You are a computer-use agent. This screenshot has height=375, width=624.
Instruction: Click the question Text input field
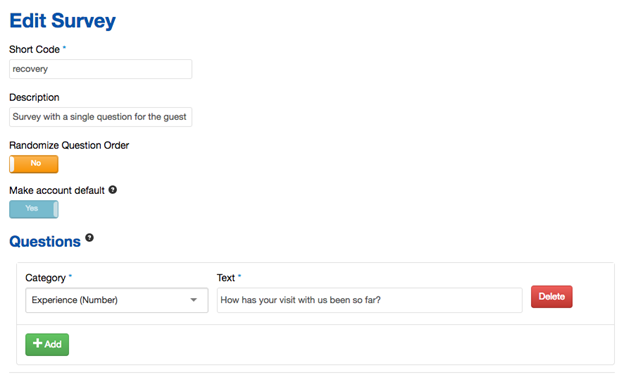(369, 300)
